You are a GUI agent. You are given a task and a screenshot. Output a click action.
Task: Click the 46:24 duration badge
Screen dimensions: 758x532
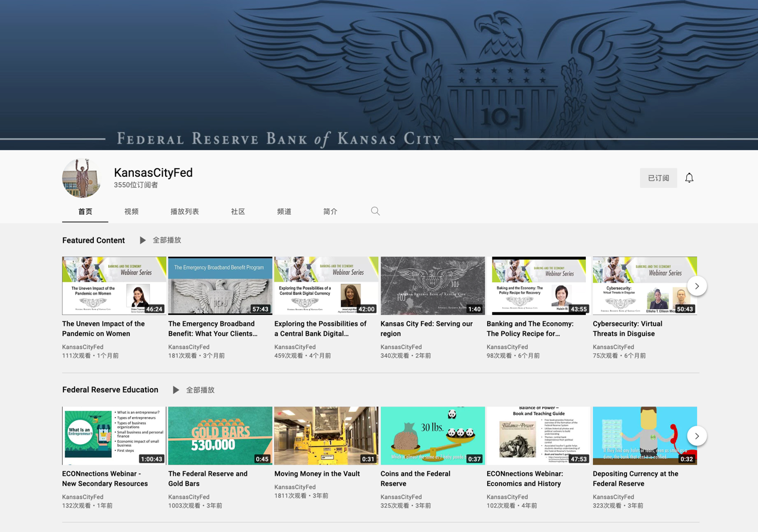(154, 309)
